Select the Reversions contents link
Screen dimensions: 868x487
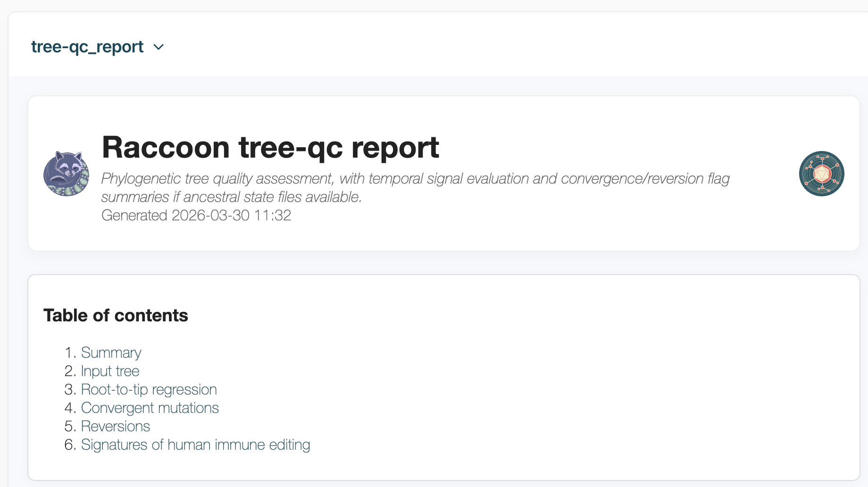115,426
